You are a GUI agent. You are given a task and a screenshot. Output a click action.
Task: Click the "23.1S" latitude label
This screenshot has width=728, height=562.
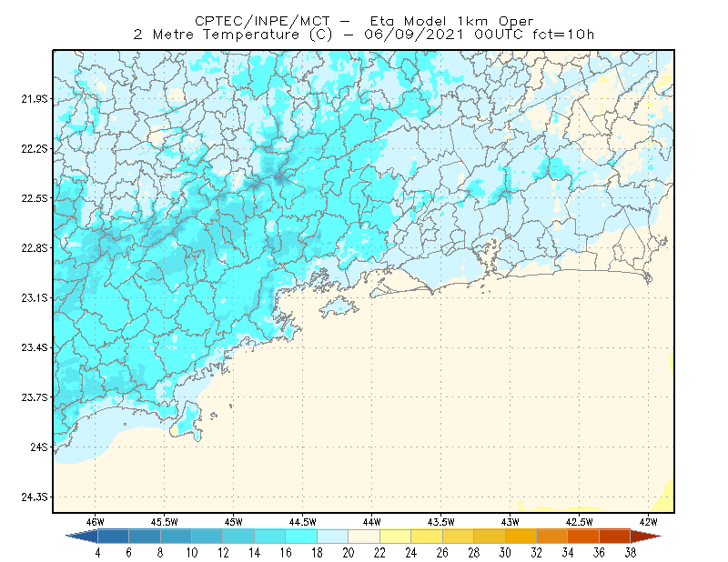point(34,297)
